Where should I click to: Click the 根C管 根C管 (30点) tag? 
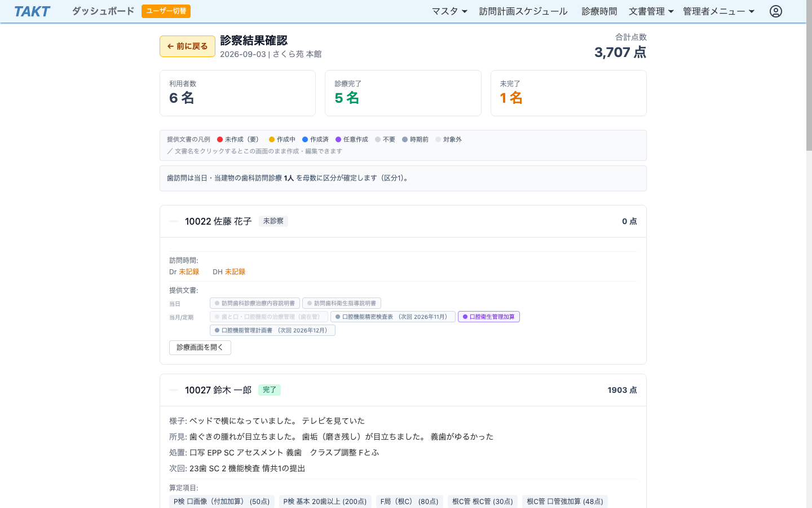click(483, 501)
